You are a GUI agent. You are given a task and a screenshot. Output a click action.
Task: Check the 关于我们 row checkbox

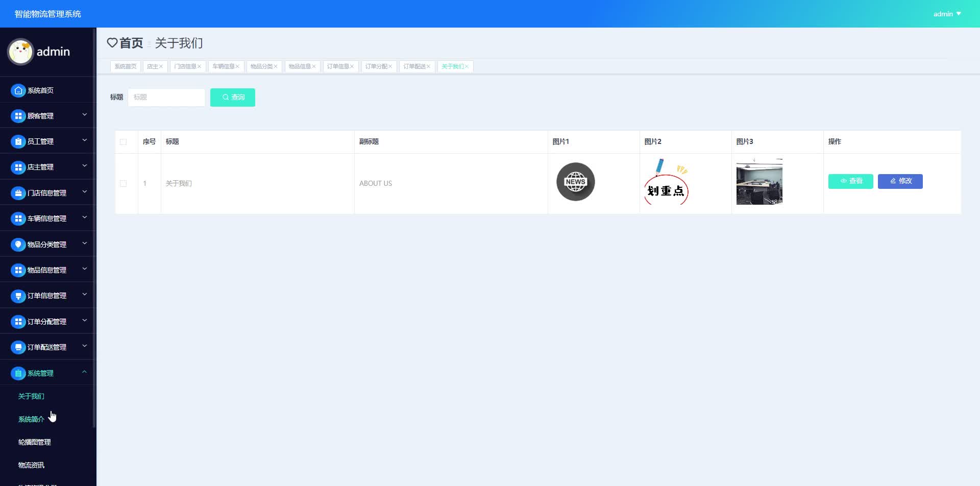(123, 183)
